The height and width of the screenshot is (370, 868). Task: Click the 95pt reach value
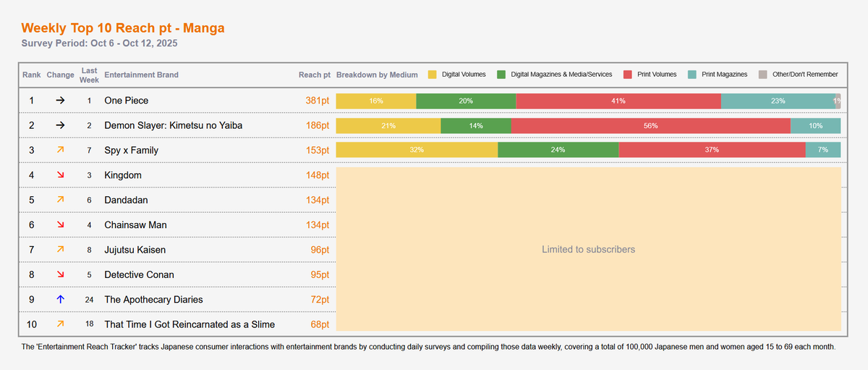(320, 274)
